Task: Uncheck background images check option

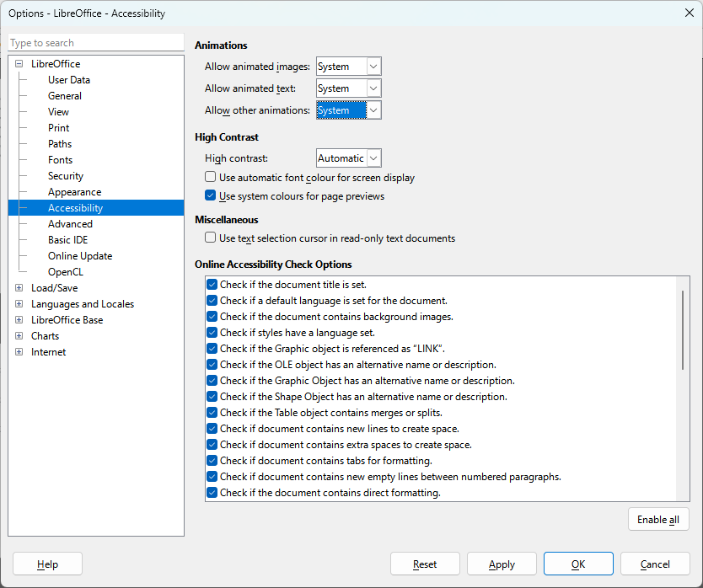Action: tap(212, 317)
